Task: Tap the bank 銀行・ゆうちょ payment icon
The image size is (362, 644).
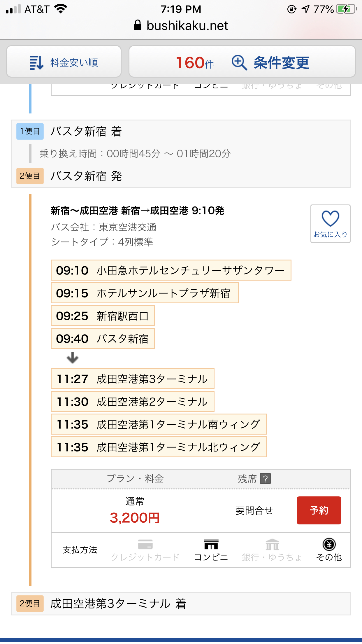Action: 272,545
